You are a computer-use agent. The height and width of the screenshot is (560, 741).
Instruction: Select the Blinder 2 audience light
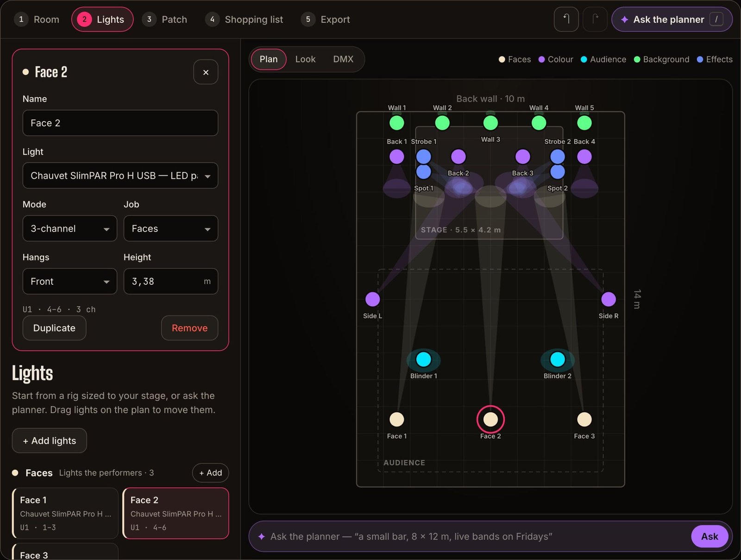[558, 359]
